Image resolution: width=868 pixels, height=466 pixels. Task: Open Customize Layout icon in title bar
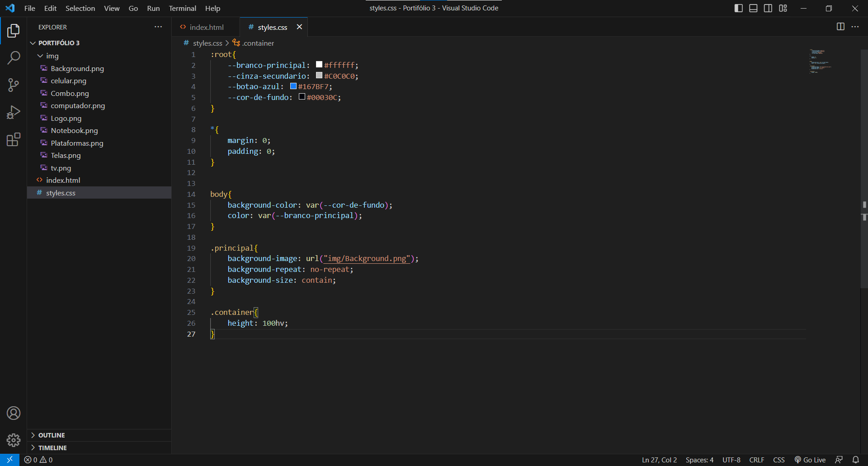coord(783,8)
